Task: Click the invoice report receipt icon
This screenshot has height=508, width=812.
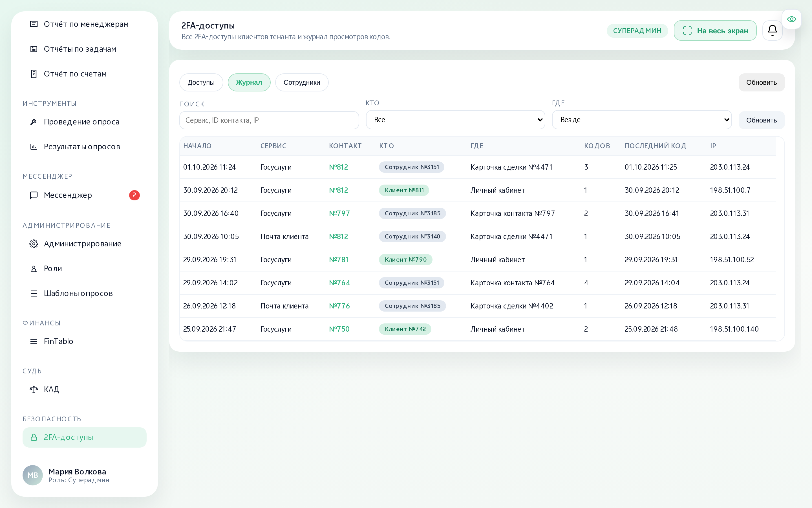Action: (34, 74)
